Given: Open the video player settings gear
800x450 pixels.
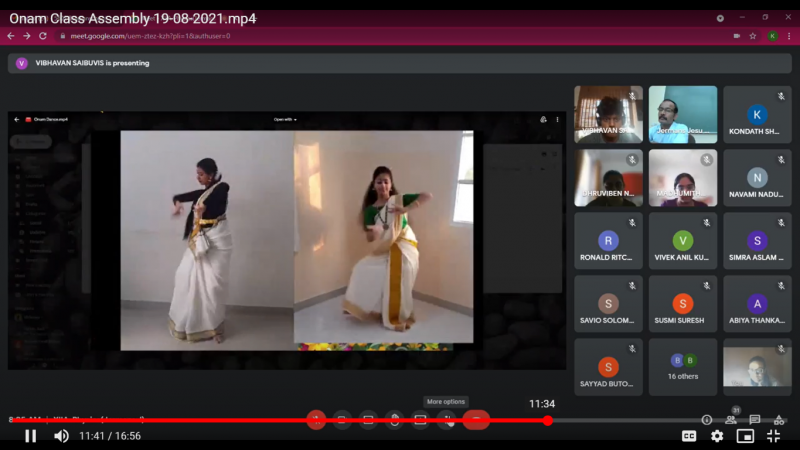Looking at the screenshot, I should (717, 436).
